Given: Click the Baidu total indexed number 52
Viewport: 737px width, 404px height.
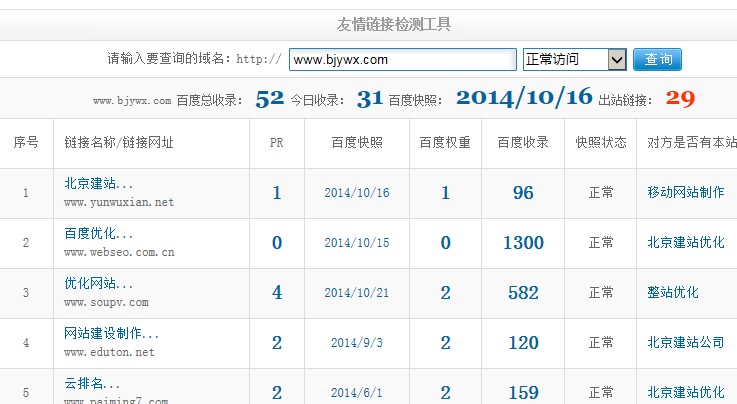Looking at the screenshot, I should 270,99.
